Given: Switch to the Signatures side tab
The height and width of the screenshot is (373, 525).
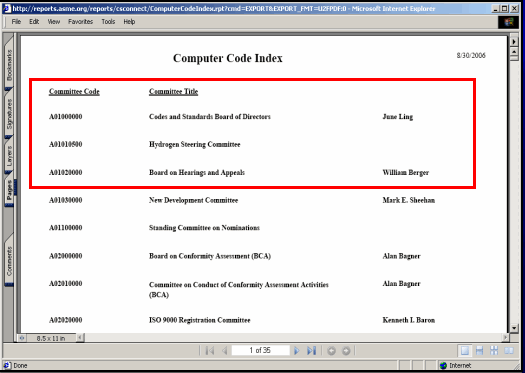Looking at the screenshot, I should click(x=9, y=114).
